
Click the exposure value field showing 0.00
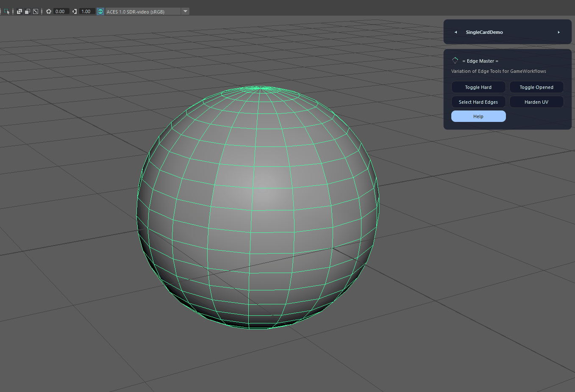pyautogui.click(x=61, y=11)
